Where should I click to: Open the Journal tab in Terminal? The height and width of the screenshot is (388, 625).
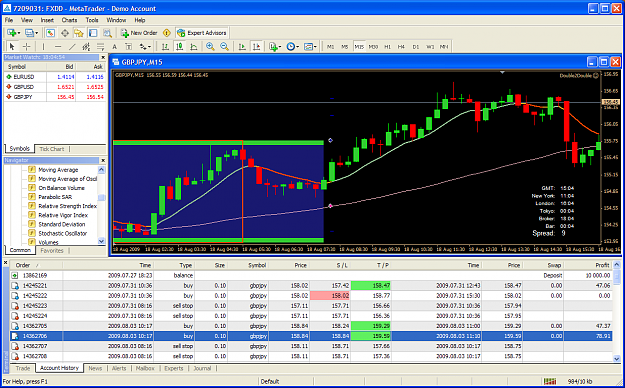pyautogui.click(x=202, y=368)
